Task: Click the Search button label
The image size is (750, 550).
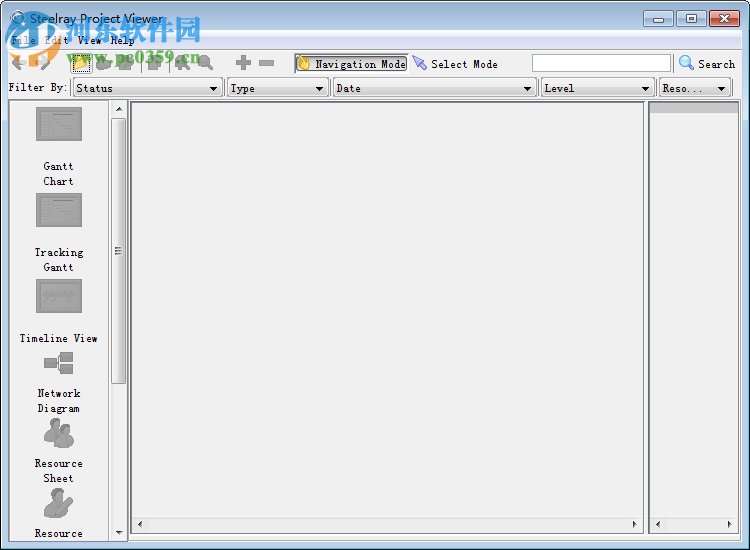Action: coord(716,64)
